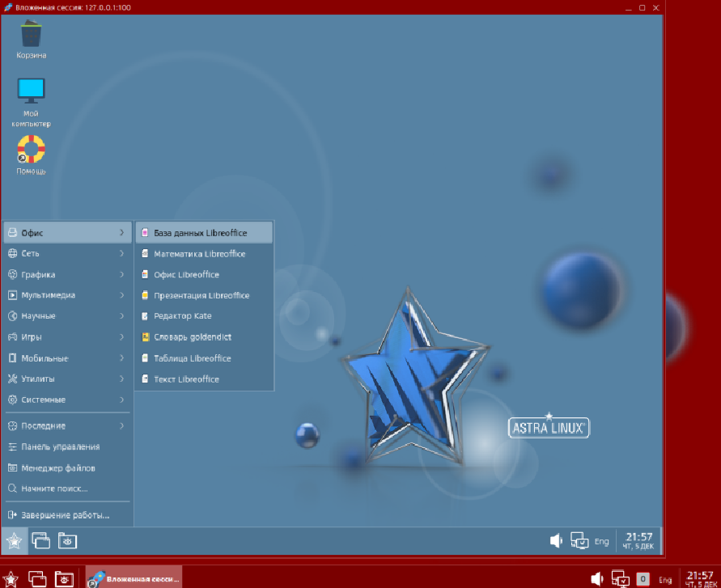The height and width of the screenshot is (588, 721).
Task: Launch Таблица Libreoffice
Action: coord(204,358)
